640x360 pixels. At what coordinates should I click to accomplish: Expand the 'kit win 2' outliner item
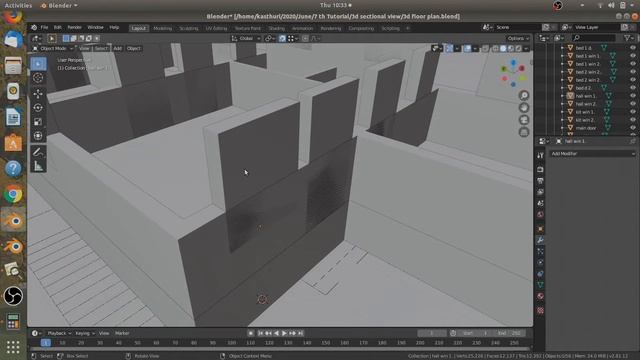[x=562, y=120]
